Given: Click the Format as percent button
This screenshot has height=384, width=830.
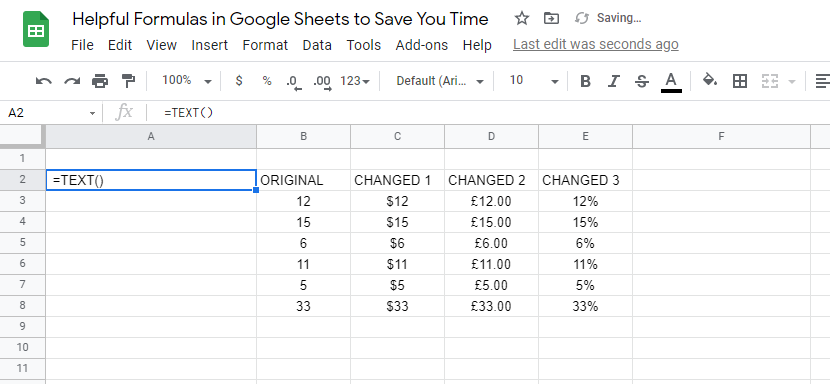Looking at the screenshot, I should pyautogui.click(x=267, y=81).
